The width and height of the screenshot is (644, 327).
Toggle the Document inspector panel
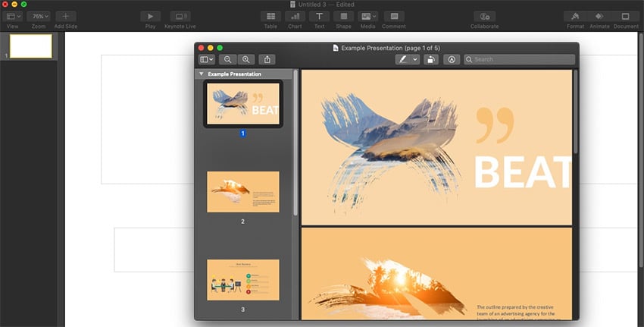(x=625, y=16)
